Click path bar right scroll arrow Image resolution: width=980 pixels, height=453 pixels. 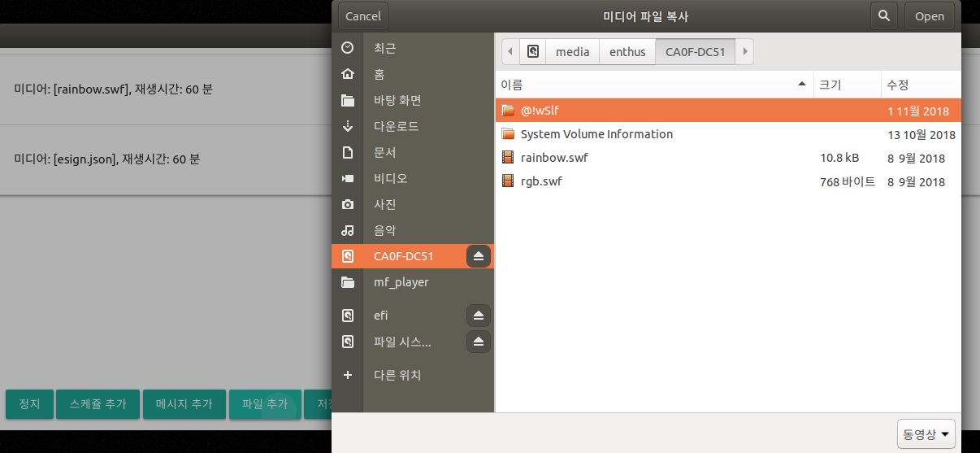[x=745, y=52]
